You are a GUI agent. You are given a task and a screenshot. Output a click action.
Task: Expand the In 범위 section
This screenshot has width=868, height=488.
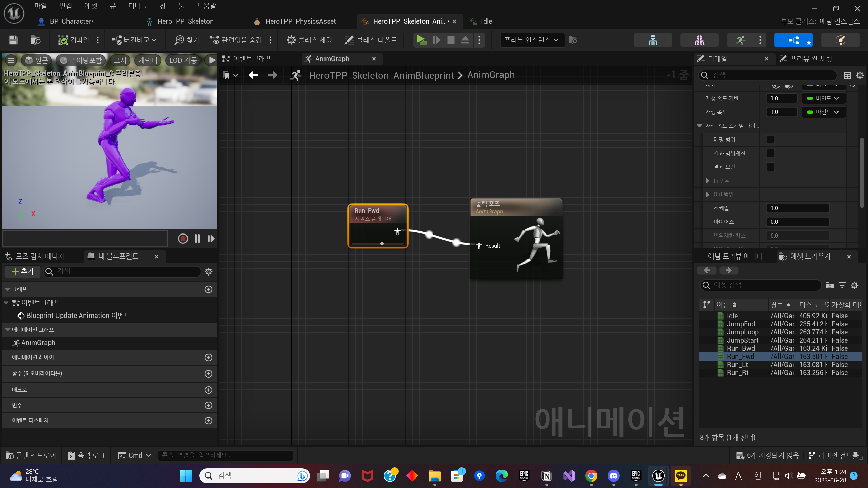point(708,181)
